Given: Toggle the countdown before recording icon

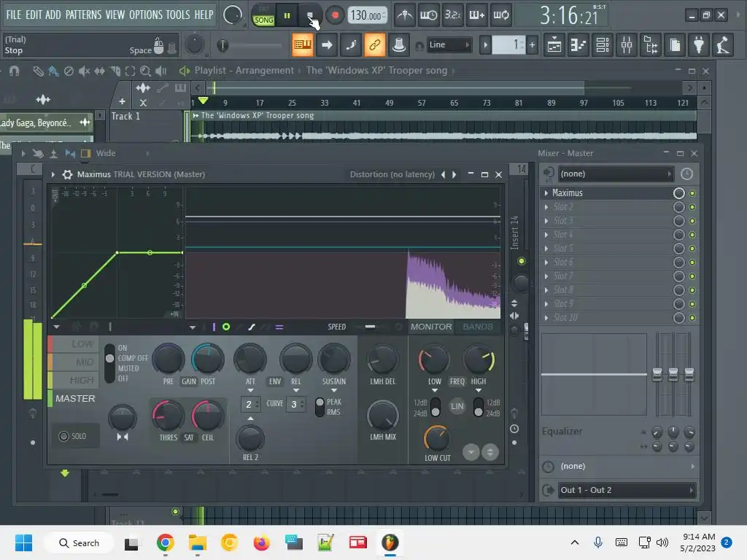Looking at the screenshot, I should (452, 15).
